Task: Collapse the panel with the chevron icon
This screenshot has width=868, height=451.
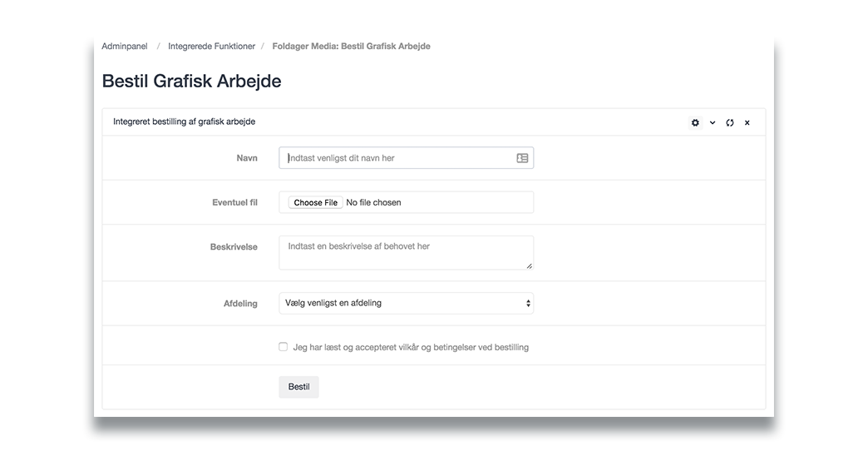Action: (713, 122)
